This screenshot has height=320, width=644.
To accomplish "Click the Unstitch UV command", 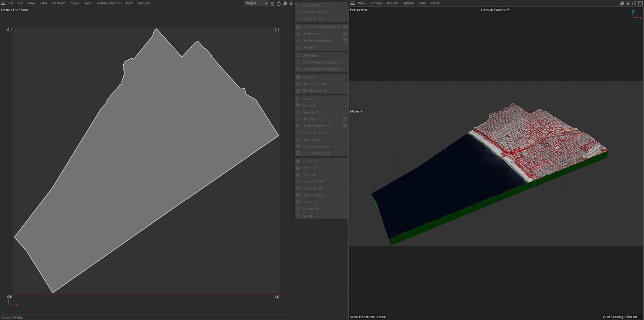I will pyautogui.click(x=321, y=140).
